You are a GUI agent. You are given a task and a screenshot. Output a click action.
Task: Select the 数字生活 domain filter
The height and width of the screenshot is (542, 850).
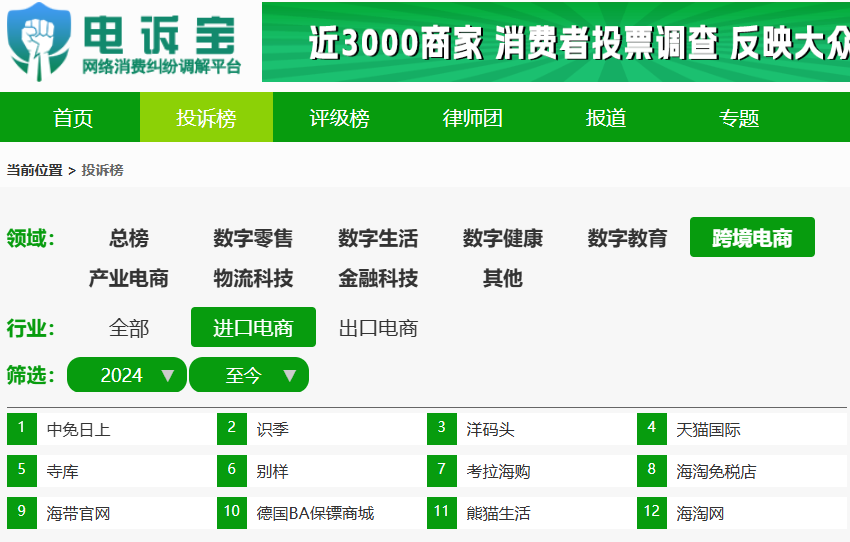378,238
